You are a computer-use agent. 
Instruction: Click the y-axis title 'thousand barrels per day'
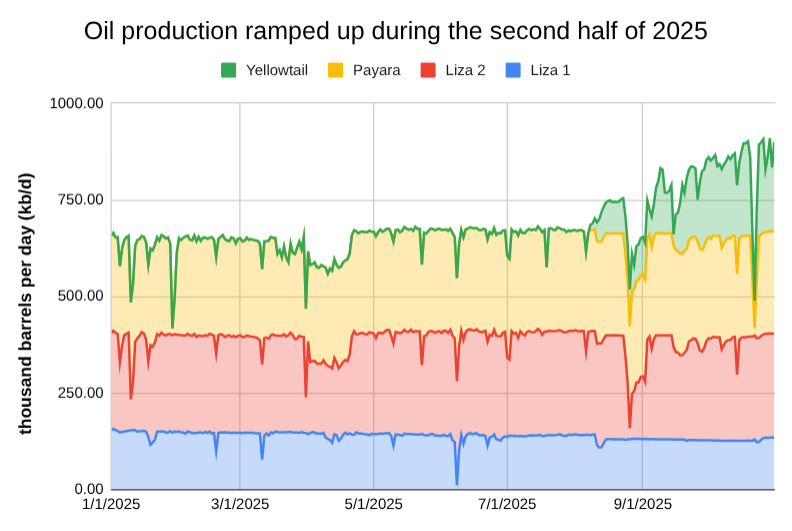[26, 303]
